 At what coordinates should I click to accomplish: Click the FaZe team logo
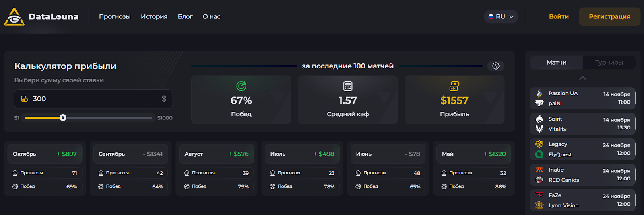[x=539, y=195]
